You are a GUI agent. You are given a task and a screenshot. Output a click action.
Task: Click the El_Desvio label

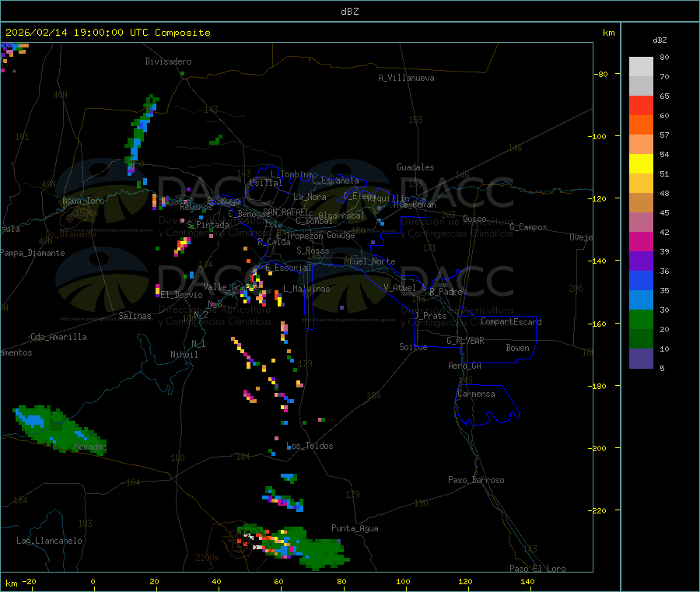(181, 295)
